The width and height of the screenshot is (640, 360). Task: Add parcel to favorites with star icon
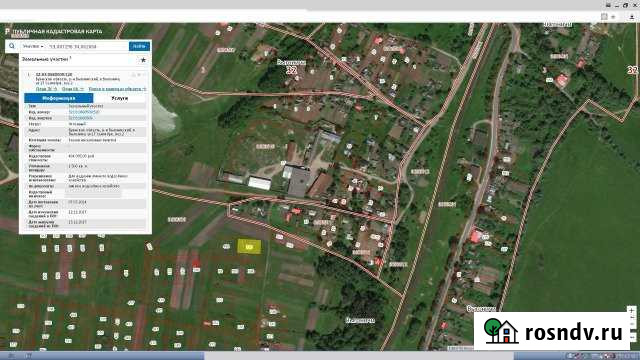[143, 60]
